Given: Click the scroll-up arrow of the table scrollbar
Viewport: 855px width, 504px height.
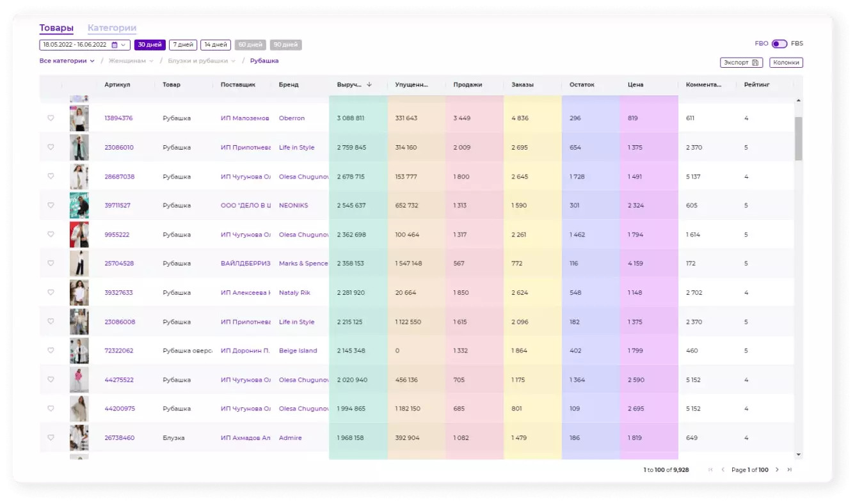Looking at the screenshot, I should (x=798, y=100).
